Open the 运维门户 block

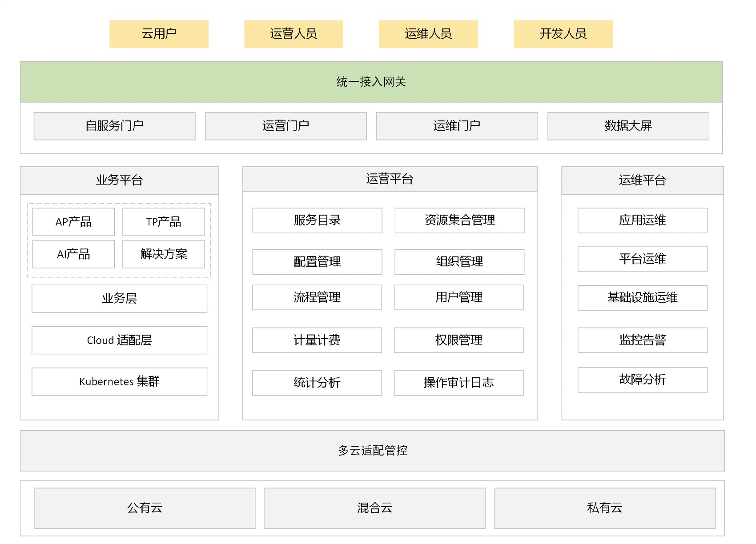(x=457, y=126)
